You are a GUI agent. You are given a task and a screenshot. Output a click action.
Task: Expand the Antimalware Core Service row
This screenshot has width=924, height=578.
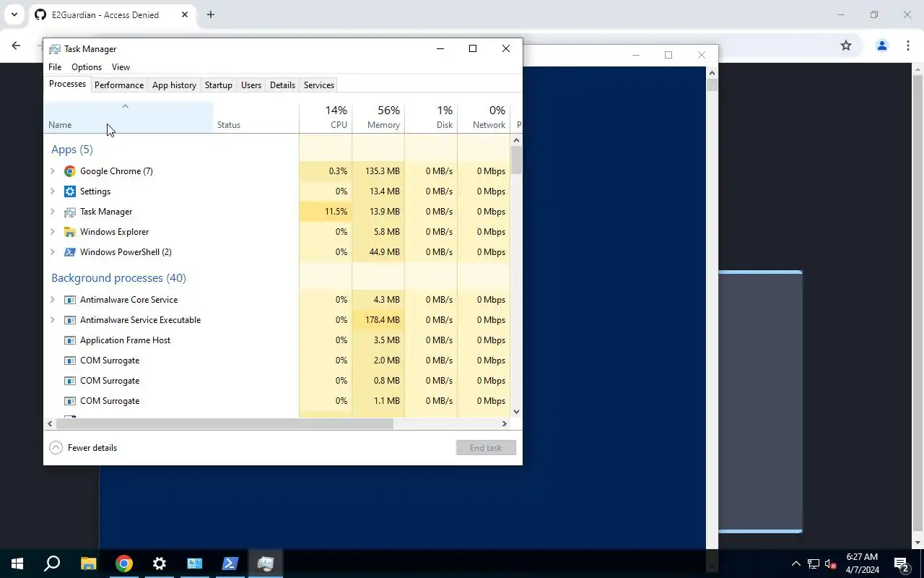tap(52, 300)
